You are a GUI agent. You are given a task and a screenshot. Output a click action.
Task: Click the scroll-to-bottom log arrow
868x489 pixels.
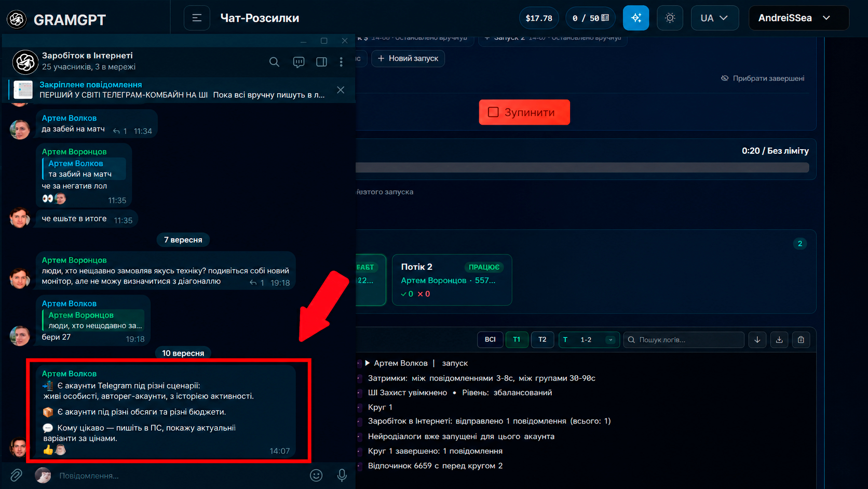757,339
